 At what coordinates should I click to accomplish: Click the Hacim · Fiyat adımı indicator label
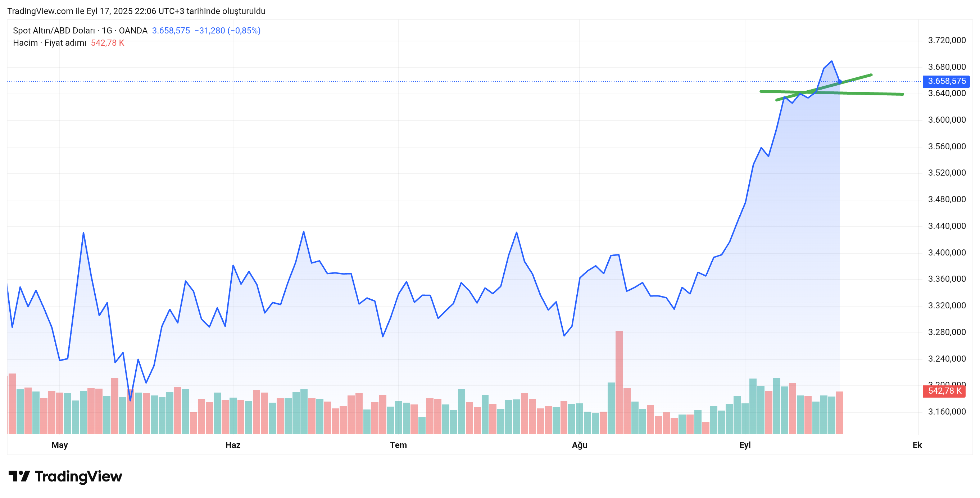(49, 42)
